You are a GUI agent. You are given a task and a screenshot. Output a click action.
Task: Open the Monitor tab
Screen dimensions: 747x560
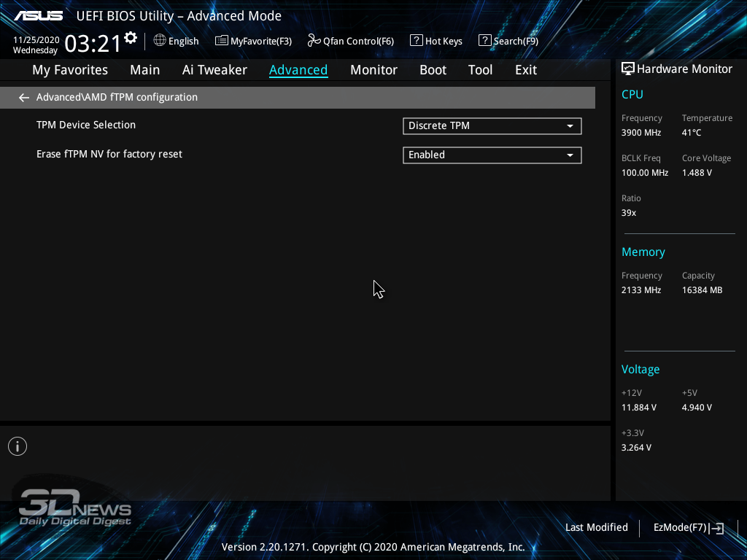coord(374,70)
